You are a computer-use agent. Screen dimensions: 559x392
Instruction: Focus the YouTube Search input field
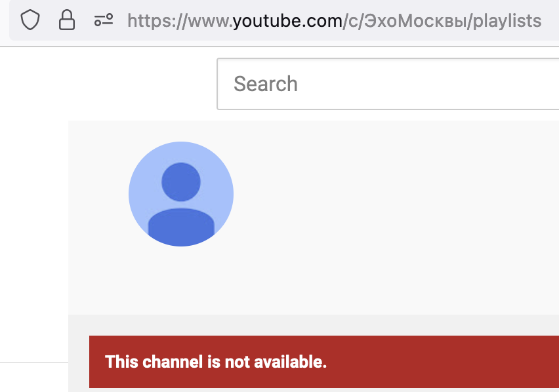click(x=388, y=84)
